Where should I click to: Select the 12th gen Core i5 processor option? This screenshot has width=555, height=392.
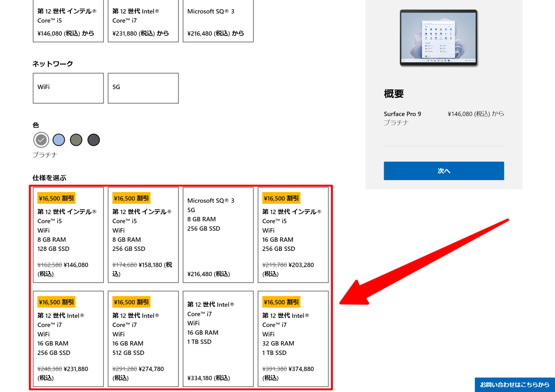[68, 21]
